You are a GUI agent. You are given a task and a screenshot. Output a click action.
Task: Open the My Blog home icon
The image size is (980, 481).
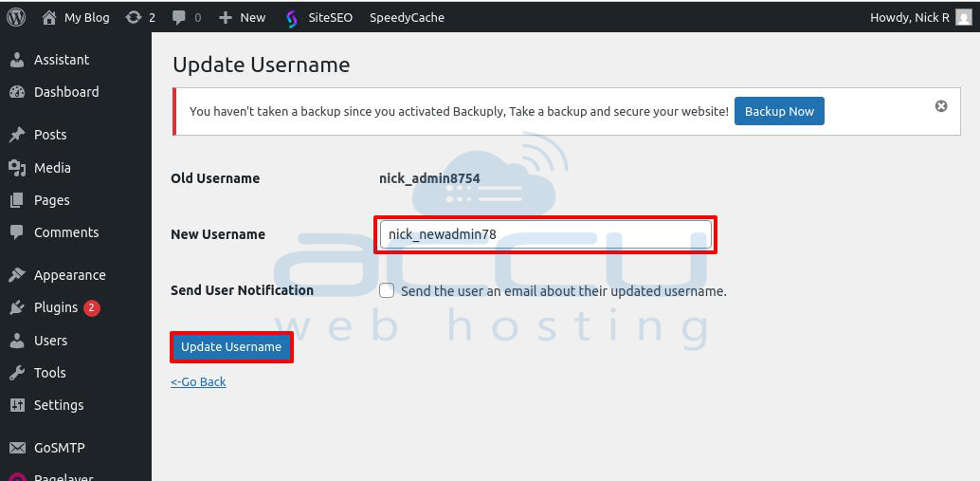click(48, 17)
